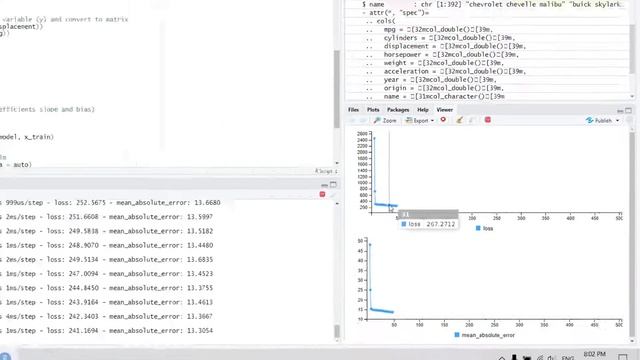Select the console line with loss 241.1694
The height and width of the screenshot is (360, 640).
[x=106, y=331]
